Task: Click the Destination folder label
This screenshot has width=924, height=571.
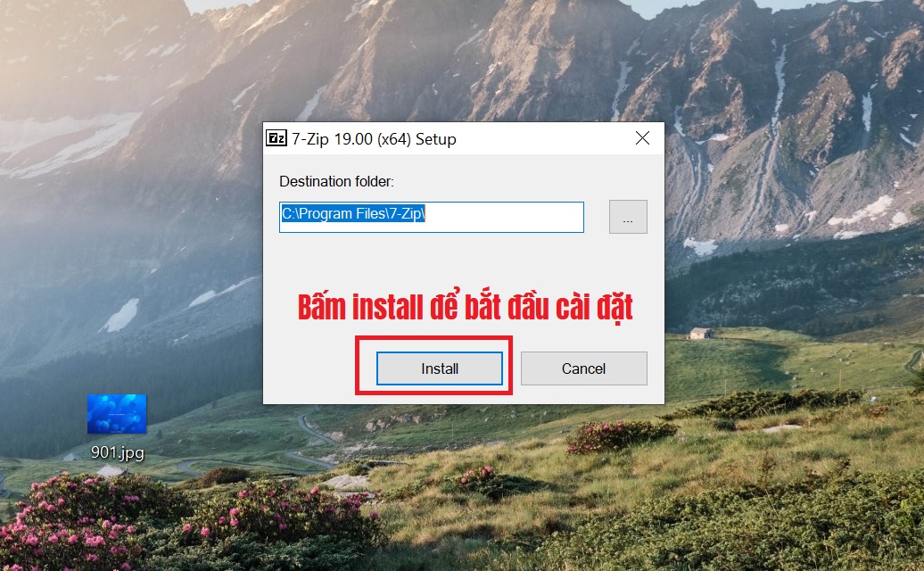Action: click(x=336, y=181)
